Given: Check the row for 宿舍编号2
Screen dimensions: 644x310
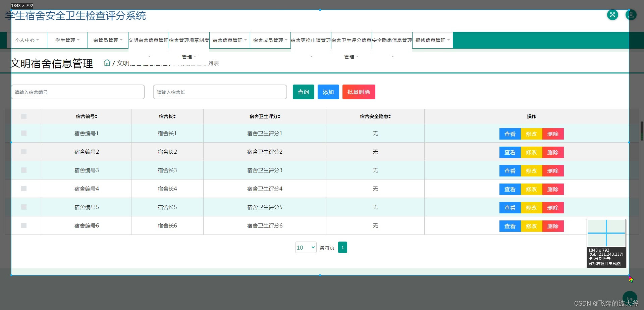Looking at the screenshot, I should 24,152.
